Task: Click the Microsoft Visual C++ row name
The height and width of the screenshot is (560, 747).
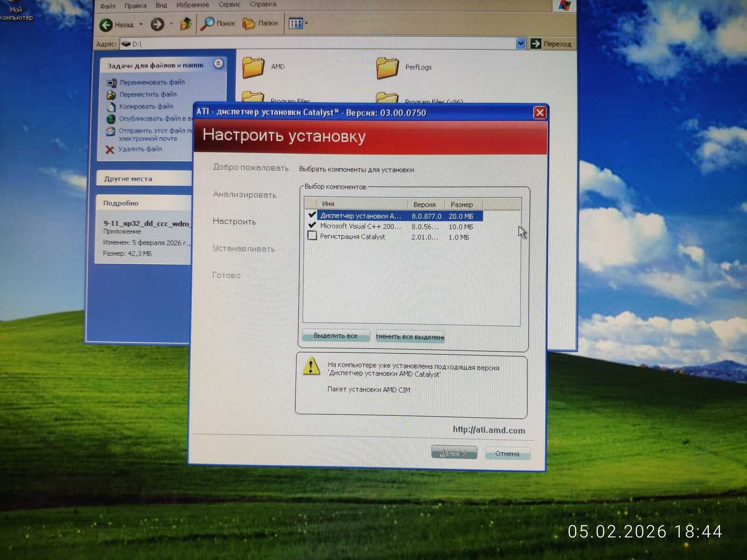Action: (360, 226)
